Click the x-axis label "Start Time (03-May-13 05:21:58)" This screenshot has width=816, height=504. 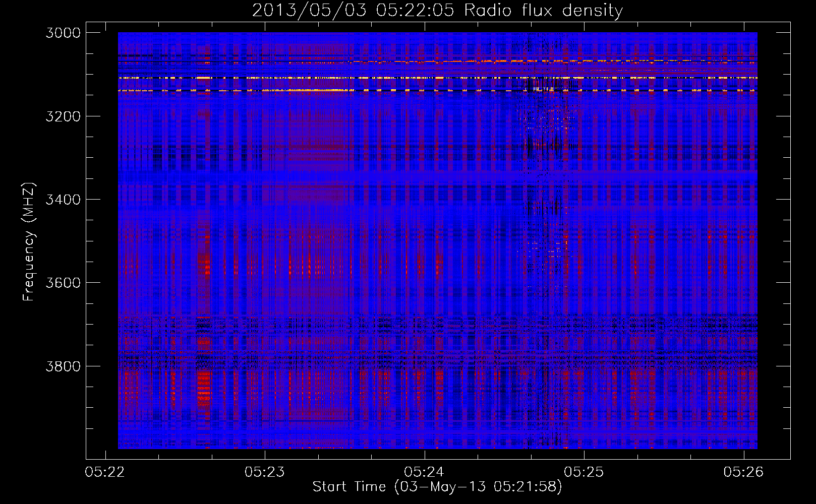(437, 486)
